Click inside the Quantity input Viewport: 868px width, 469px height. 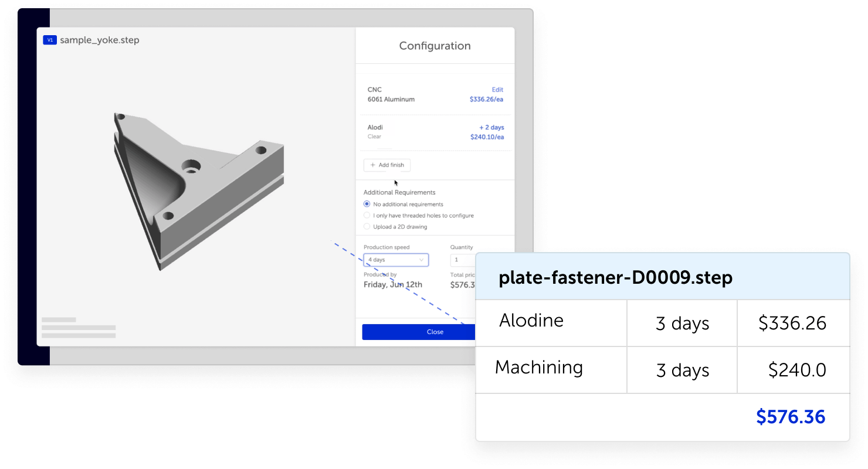(x=463, y=259)
